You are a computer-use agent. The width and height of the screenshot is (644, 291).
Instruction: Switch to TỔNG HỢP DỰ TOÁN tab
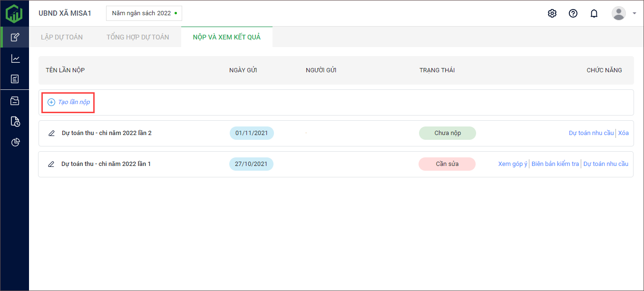[137, 37]
